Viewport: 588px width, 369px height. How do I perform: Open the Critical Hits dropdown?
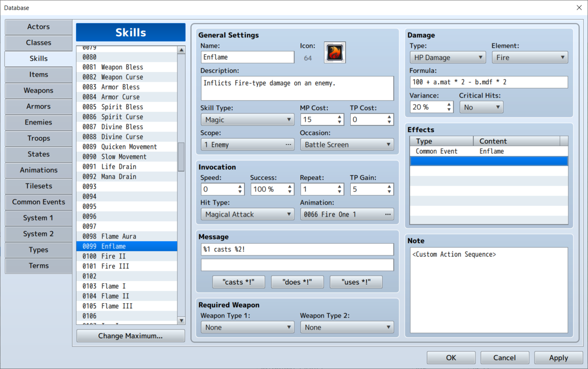[481, 107]
